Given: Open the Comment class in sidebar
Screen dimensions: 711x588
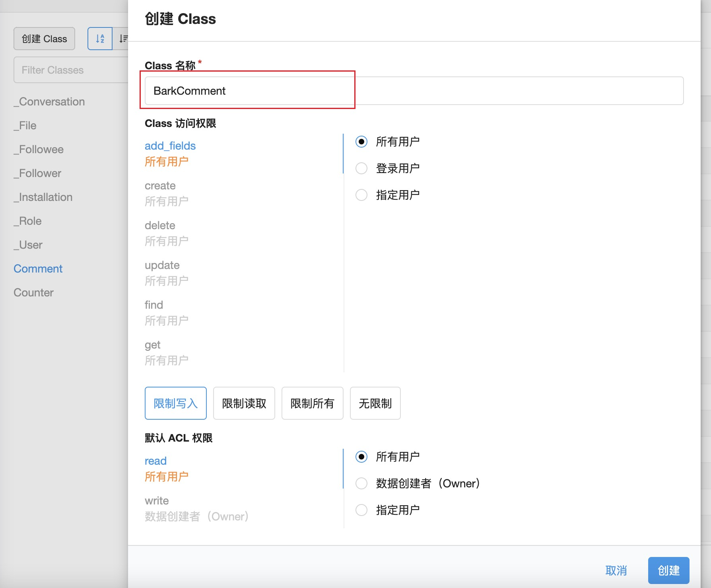Looking at the screenshot, I should point(38,269).
